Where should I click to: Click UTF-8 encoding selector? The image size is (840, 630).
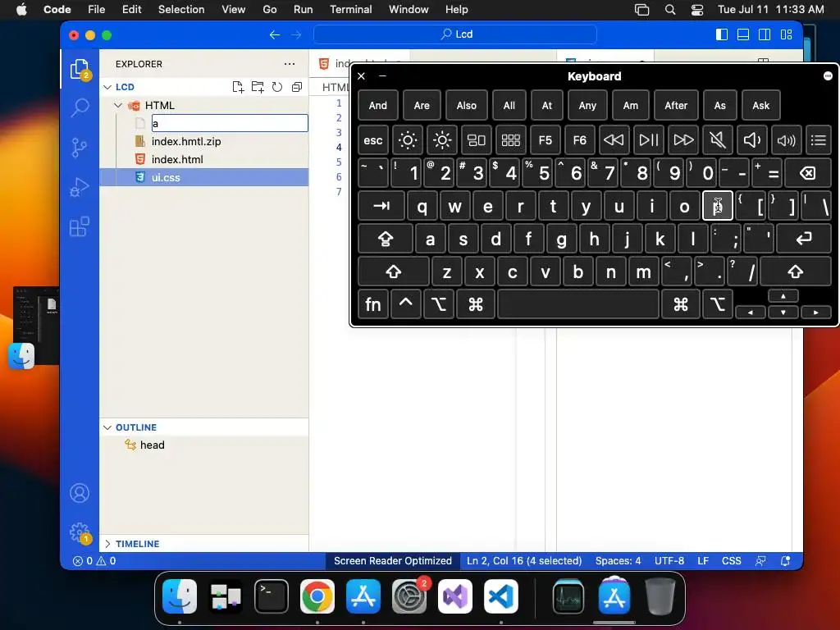click(669, 561)
